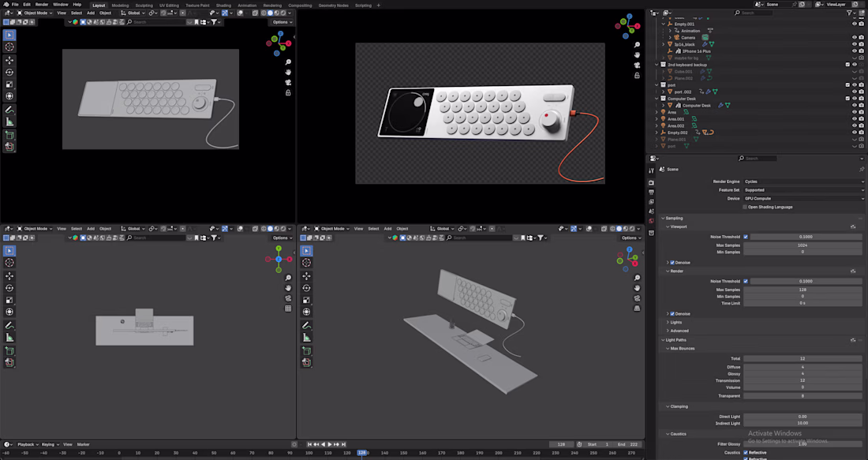Open the Render menu
868x460 pixels.
(42, 5)
